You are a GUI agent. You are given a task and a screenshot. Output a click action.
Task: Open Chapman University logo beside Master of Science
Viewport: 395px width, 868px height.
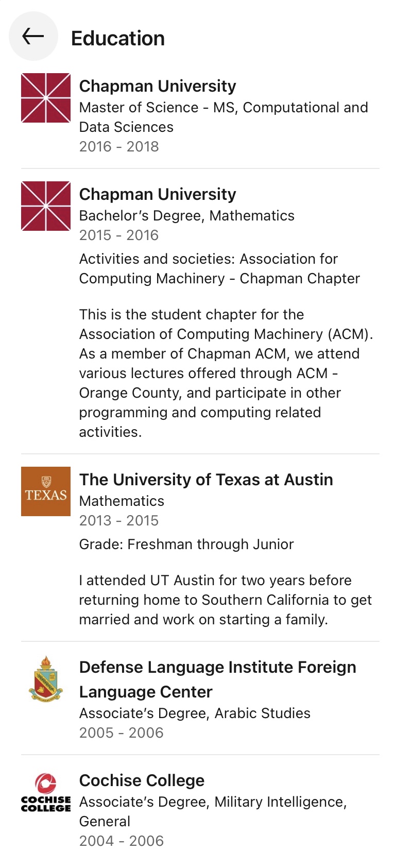point(46,98)
